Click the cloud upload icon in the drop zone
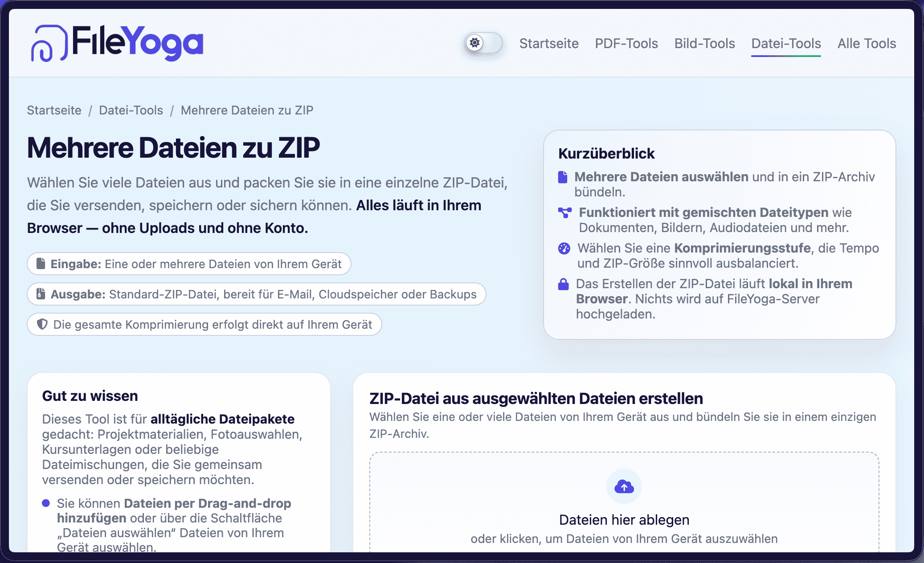924x563 pixels. pos(624,487)
